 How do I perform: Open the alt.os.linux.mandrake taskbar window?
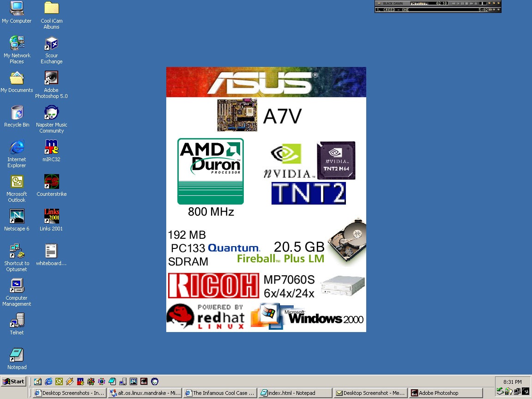[145, 393]
